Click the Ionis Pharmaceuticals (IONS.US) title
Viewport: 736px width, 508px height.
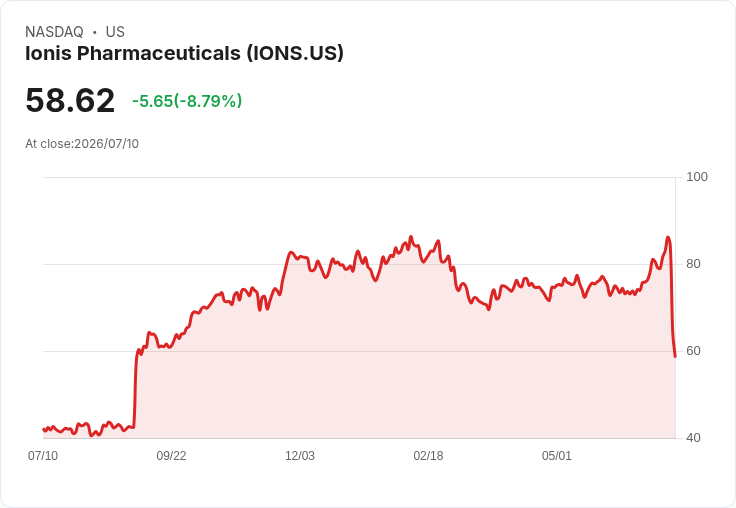click(x=184, y=54)
